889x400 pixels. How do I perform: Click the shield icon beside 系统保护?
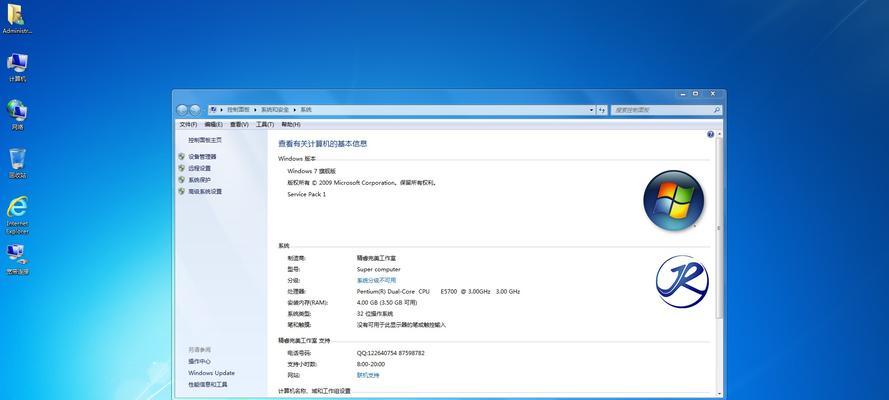181,180
